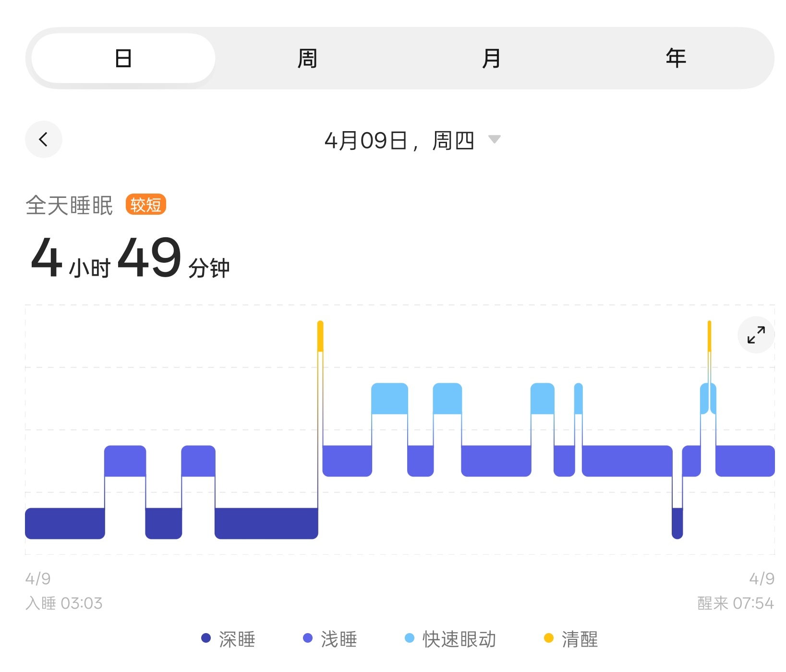
Task: Open the chart fullscreen expand icon
Action: click(x=756, y=335)
